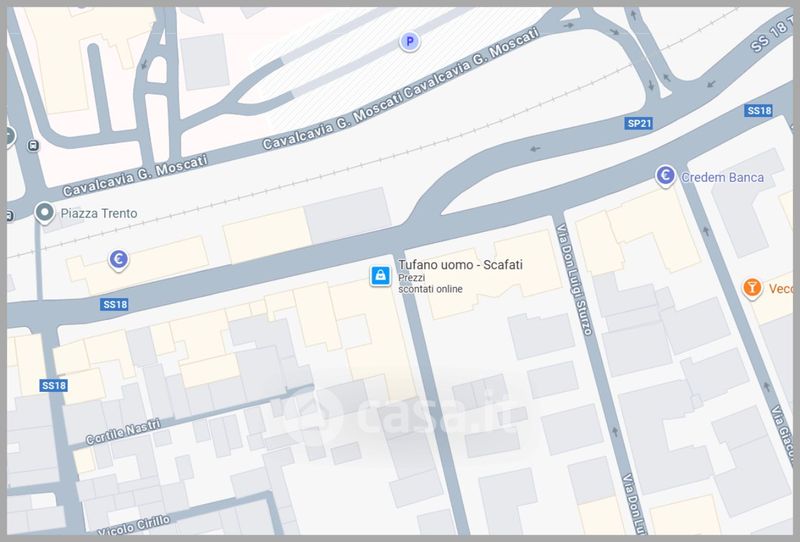Click the SS18 shield next to SP21

point(759,110)
